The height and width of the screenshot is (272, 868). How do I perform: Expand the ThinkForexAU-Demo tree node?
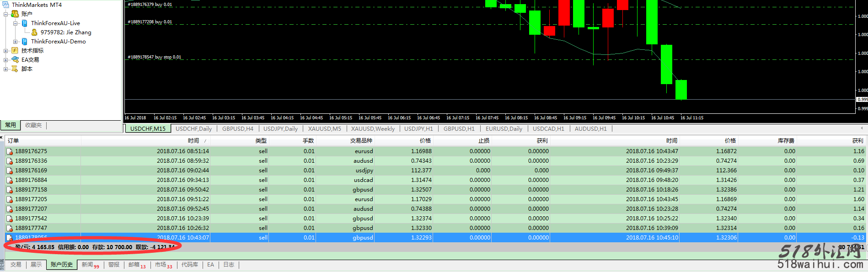[x=15, y=42]
